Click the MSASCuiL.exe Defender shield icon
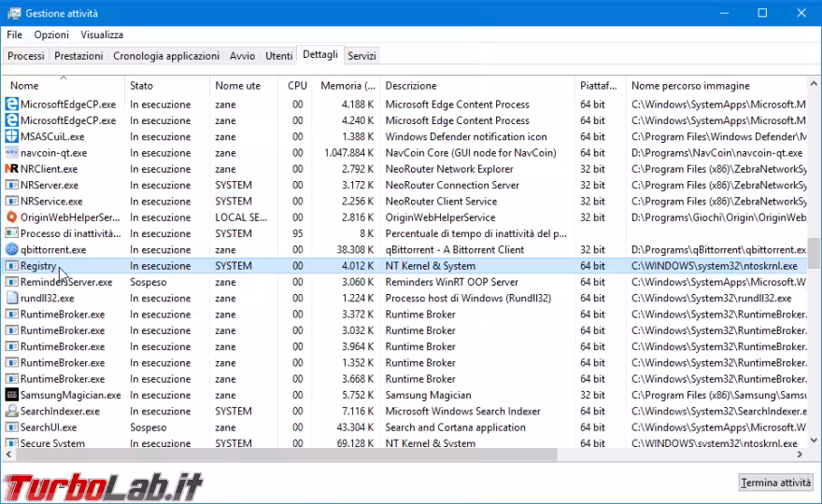 11,136
